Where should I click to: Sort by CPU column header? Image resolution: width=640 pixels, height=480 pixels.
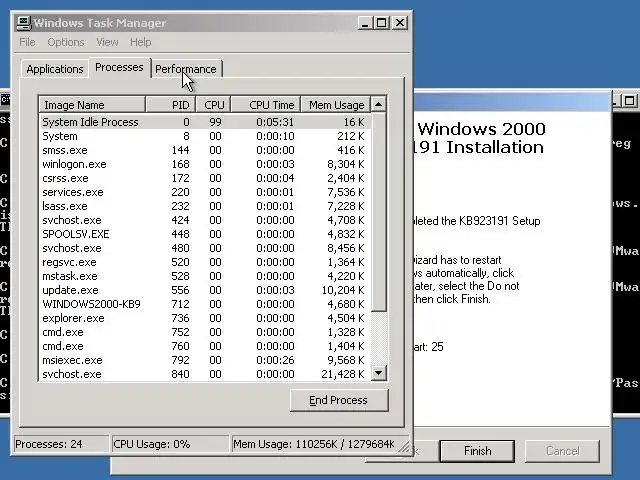click(x=213, y=105)
